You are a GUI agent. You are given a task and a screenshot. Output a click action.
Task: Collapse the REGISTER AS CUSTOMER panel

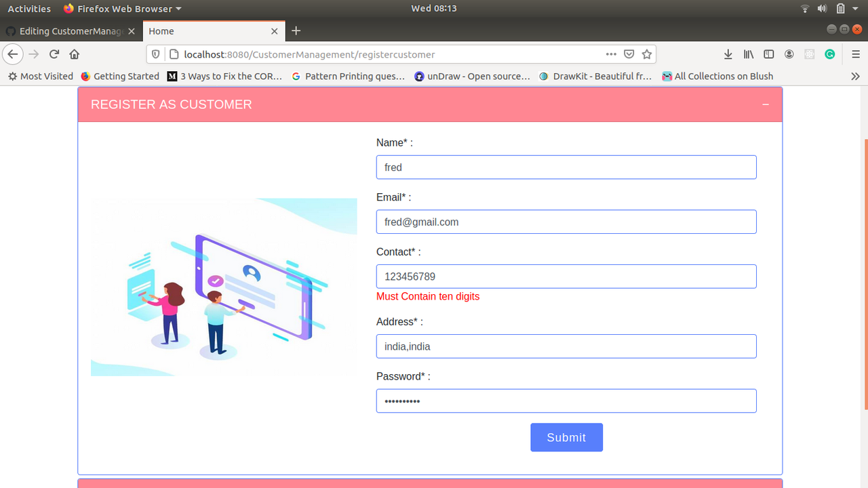click(765, 105)
